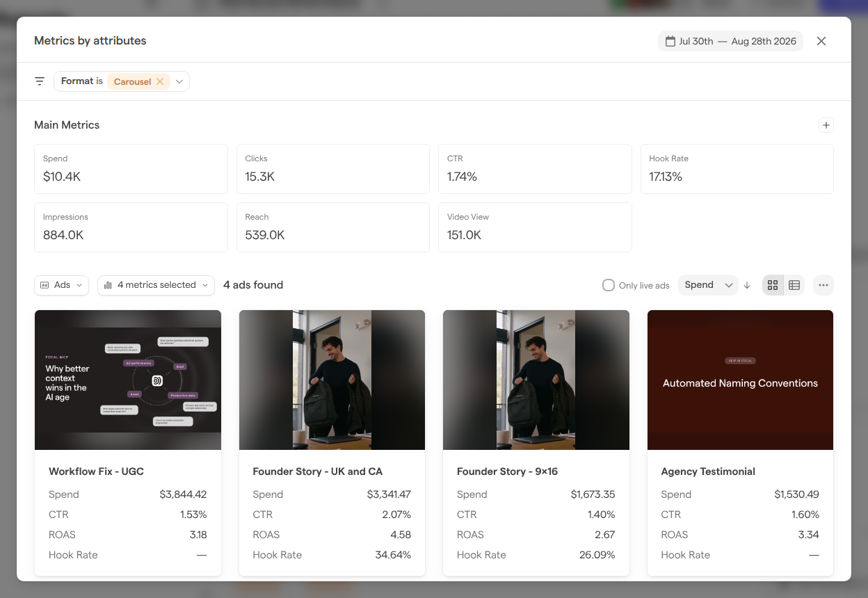Click the Agency Testimonial title
The width and height of the screenshot is (868, 598).
coord(708,471)
